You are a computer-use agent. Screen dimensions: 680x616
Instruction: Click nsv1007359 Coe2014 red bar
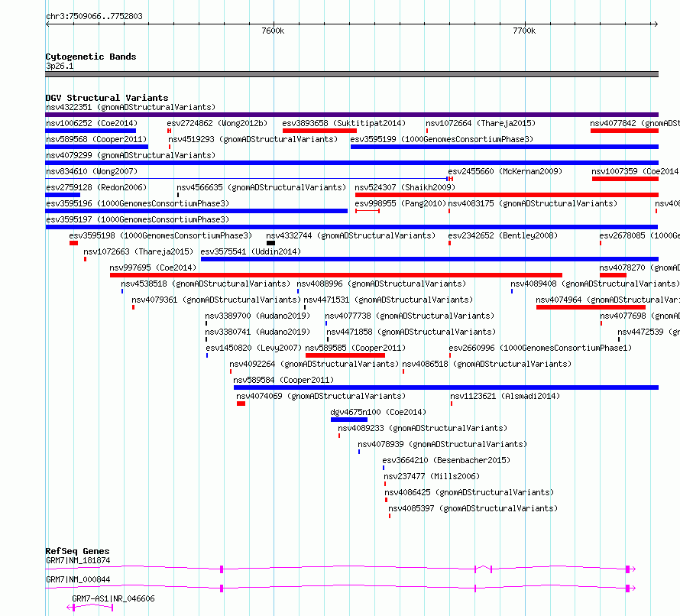point(625,179)
